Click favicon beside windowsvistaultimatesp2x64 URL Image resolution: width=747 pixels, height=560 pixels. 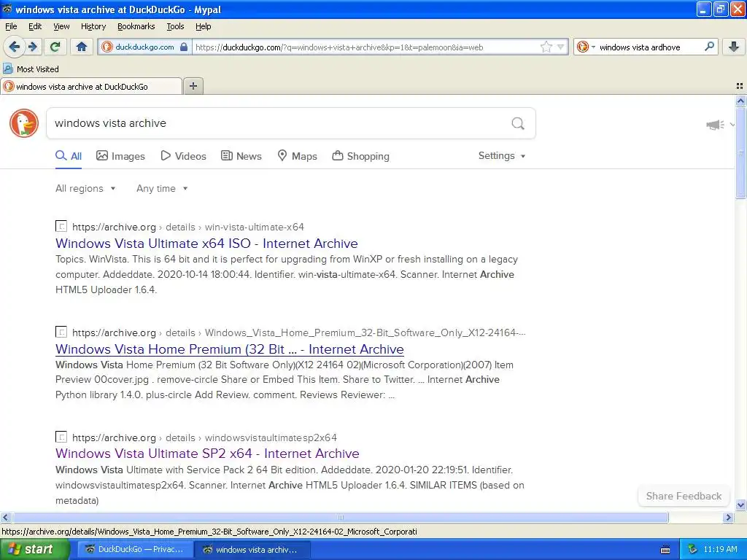[x=61, y=437]
